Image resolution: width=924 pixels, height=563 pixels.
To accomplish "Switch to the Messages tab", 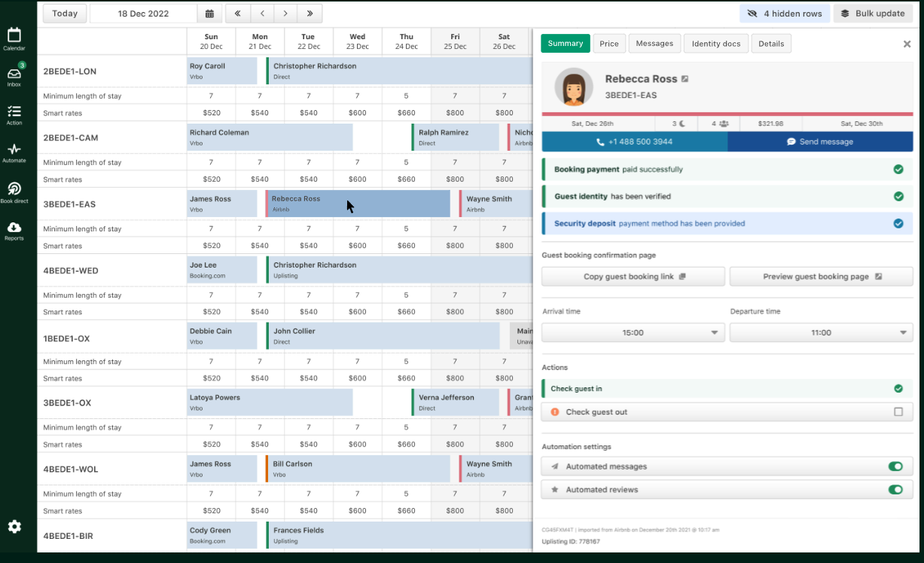I will (654, 44).
